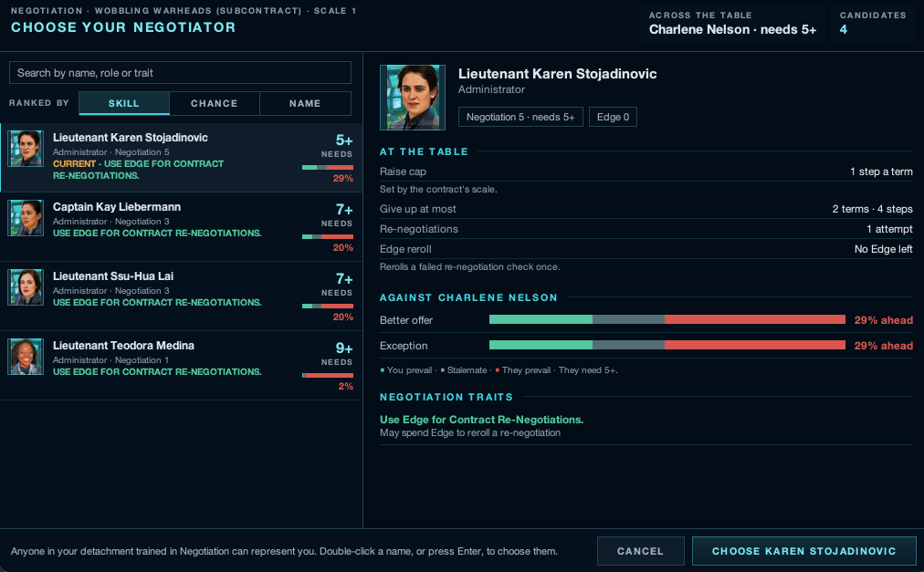Click Teodora Medina's '9+' needs value
Image resolution: width=924 pixels, height=572 pixels.
click(x=344, y=348)
